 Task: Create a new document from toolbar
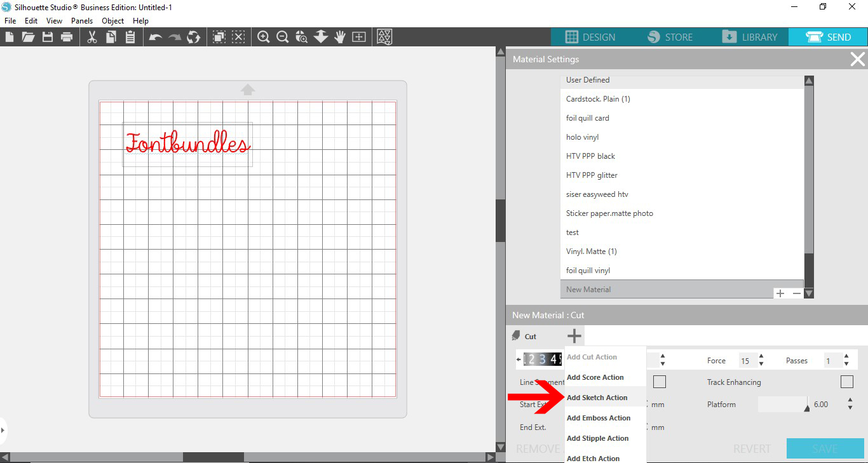click(x=10, y=37)
